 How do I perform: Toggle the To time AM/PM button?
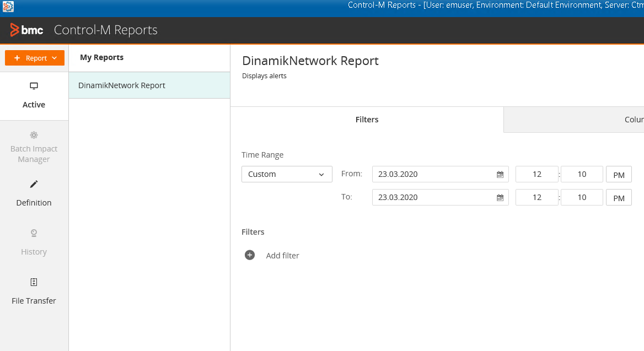[x=619, y=198]
